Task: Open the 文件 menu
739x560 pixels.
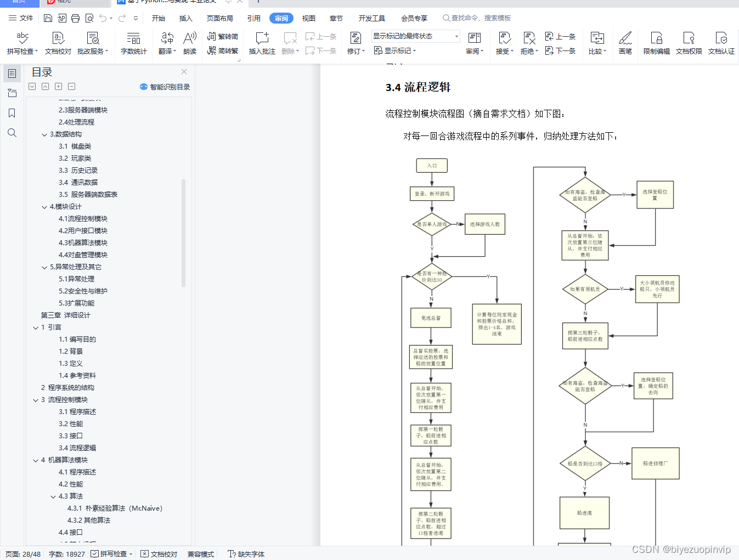Action: (21, 18)
